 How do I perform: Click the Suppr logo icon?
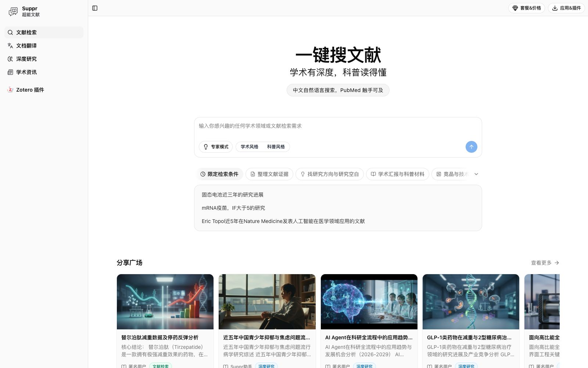(13, 11)
